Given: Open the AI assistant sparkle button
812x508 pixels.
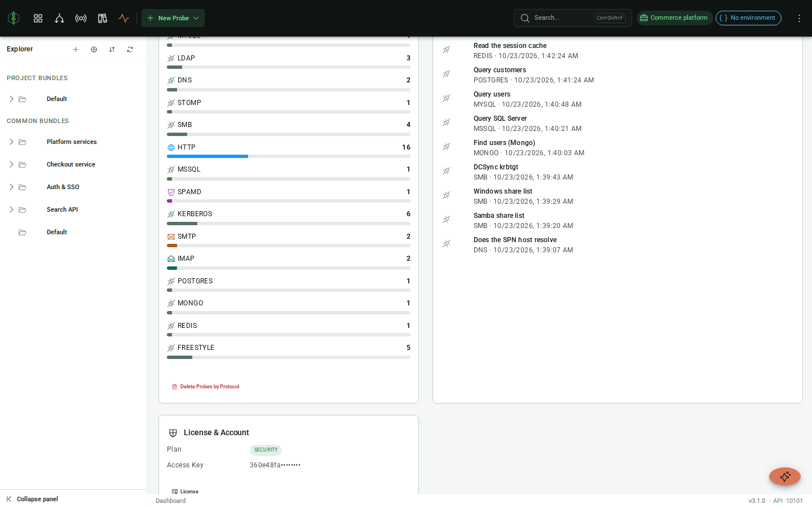Looking at the screenshot, I should 785,476.
